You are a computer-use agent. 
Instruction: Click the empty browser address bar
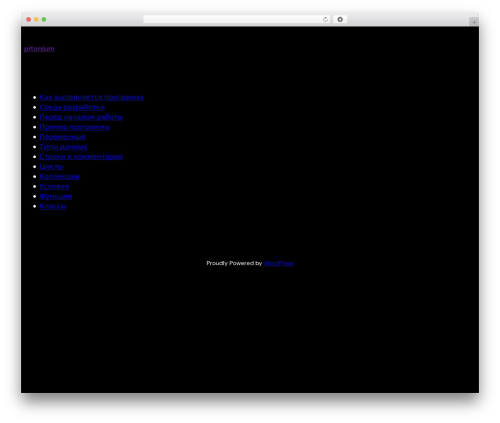[233, 19]
